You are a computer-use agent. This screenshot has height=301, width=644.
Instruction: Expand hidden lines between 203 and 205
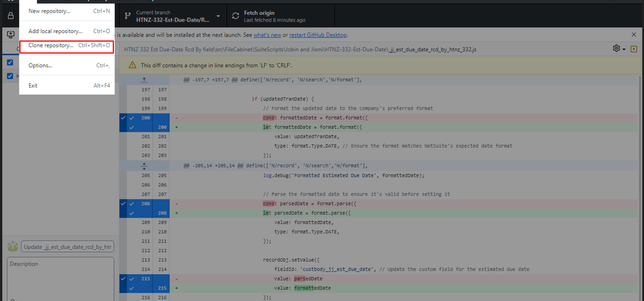click(x=144, y=165)
